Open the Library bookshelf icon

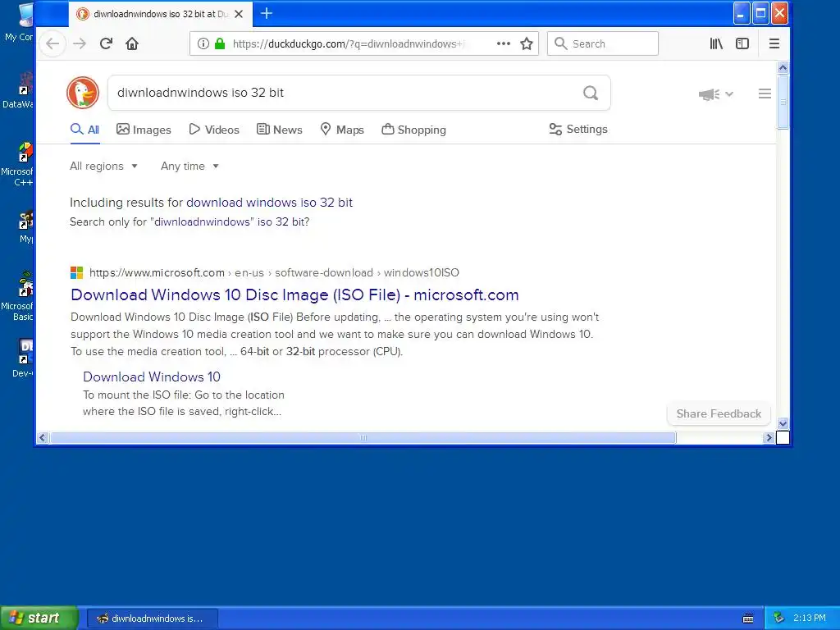pos(716,43)
